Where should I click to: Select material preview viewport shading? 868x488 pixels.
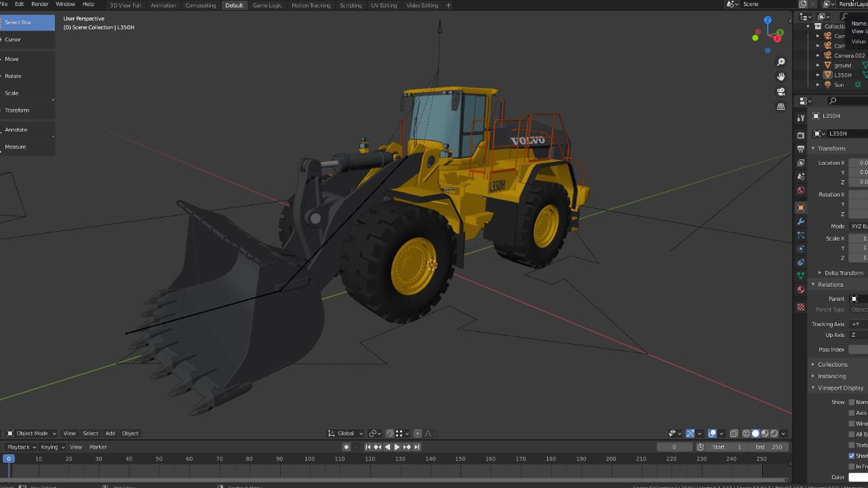pyautogui.click(x=765, y=433)
